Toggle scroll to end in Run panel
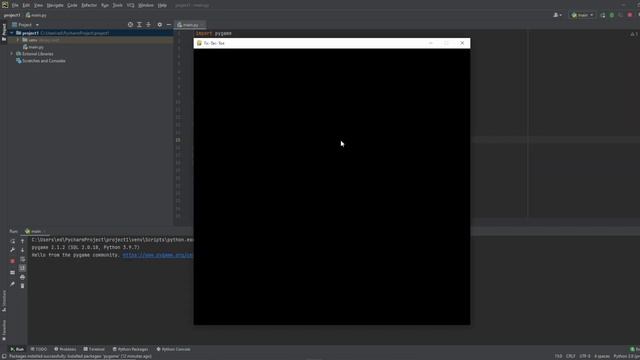640x360 pixels. pos(22,268)
